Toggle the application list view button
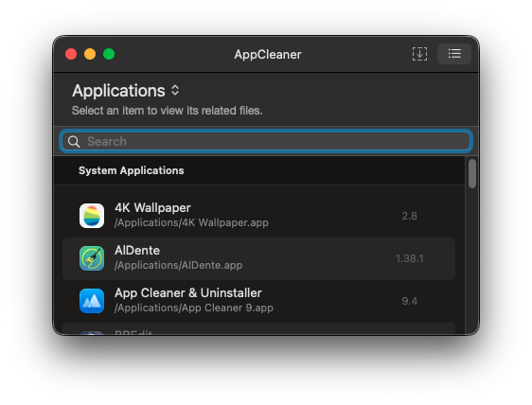532x405 pixels. 454,54
